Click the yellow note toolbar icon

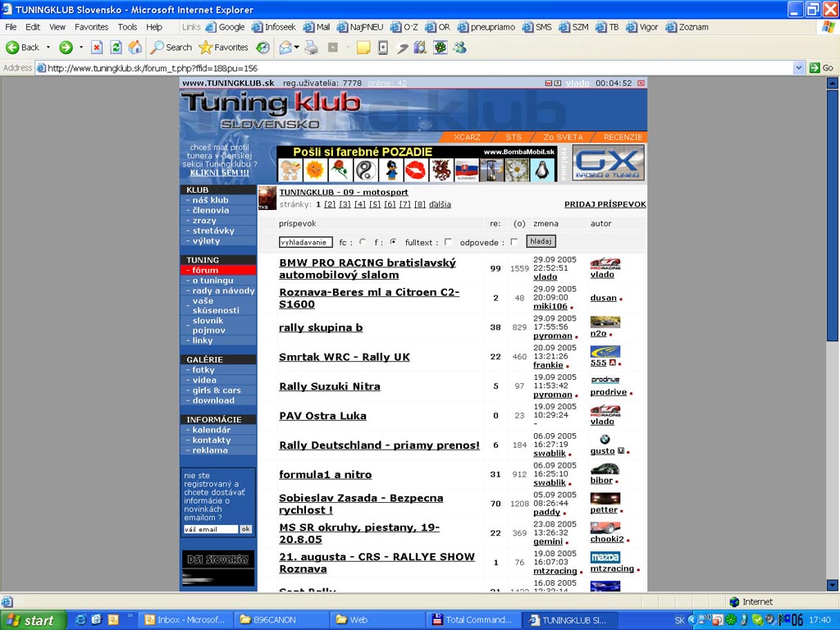[x=363, y=48]
